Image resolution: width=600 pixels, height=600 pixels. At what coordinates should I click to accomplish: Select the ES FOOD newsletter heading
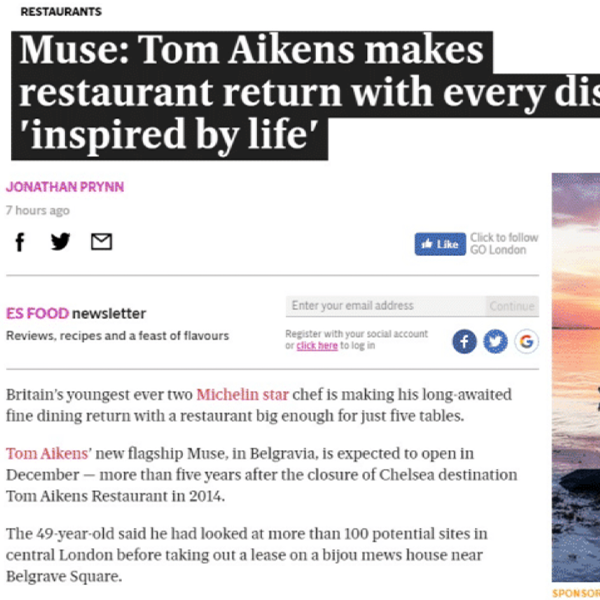76,313
